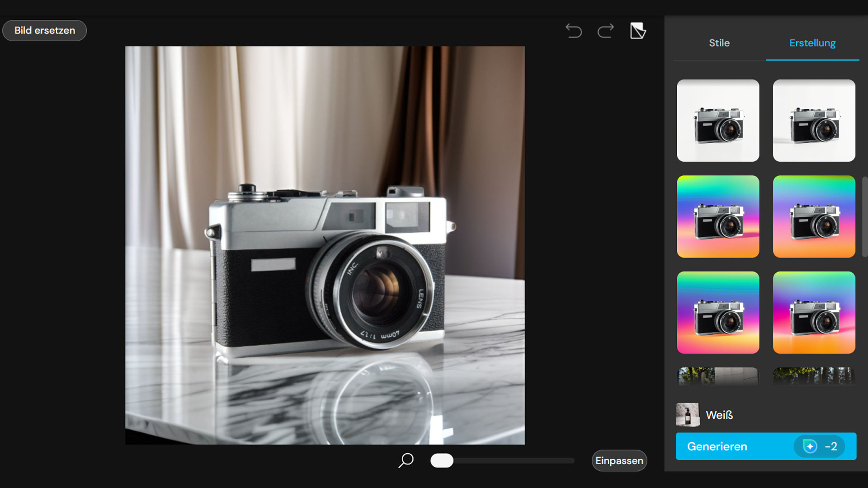Switch to the Stile tab
868x488 pixels.
[719, 43]
